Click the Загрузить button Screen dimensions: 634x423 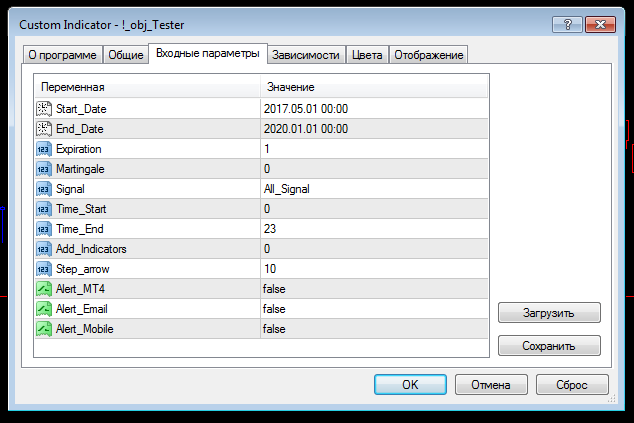click(549, 313)
